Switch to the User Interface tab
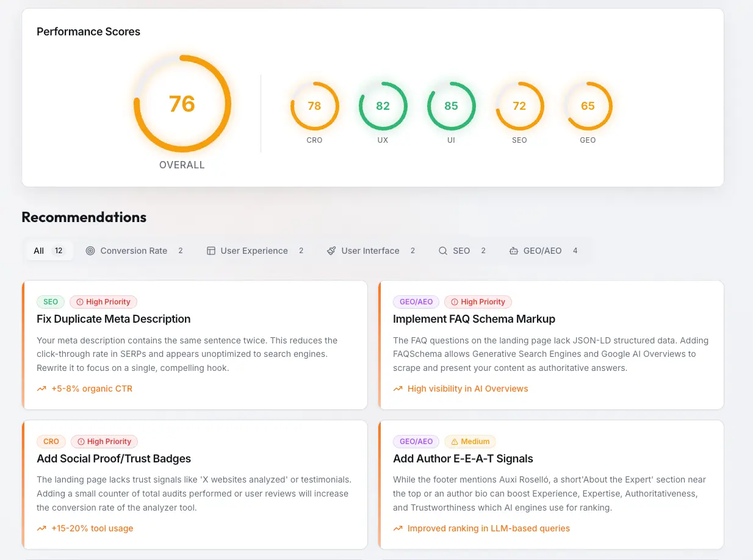 point(370,251)
